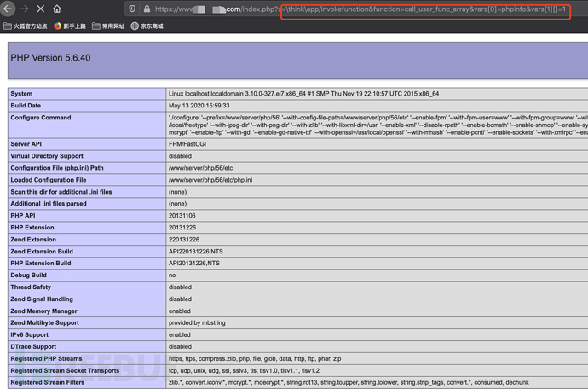Click the tracking protection shield icon
This screenshot has height=389, width=588.
[132, 9]
